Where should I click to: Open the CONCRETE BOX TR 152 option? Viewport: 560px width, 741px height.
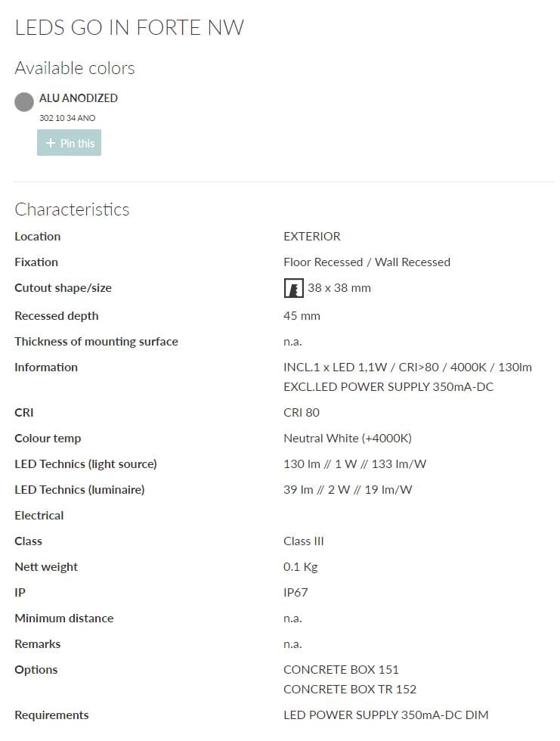(348, 689)
